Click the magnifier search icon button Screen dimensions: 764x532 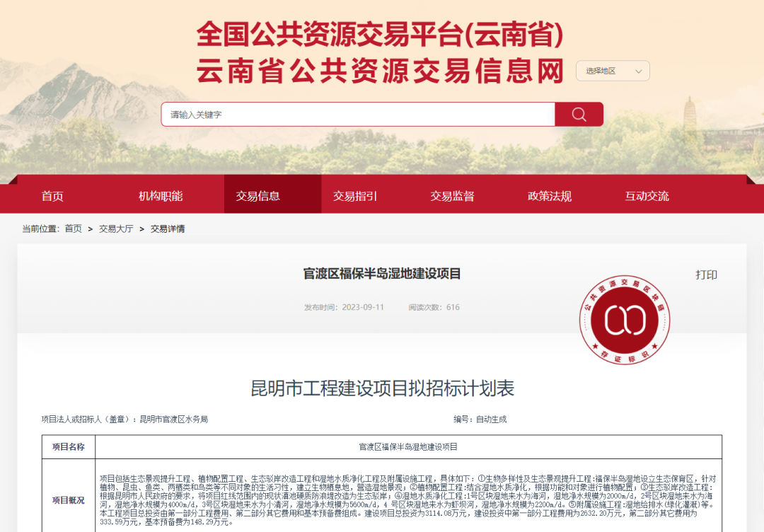tap(579, 115)
